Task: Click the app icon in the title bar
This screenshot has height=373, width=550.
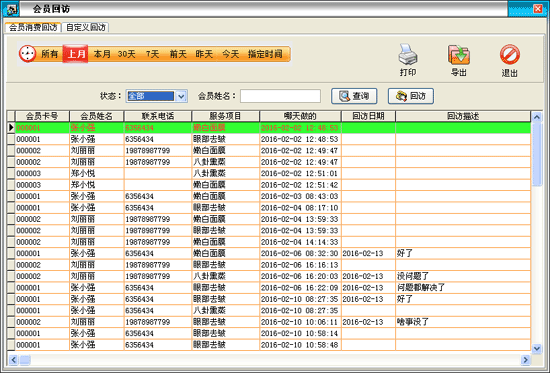Action: click(11, 9)
